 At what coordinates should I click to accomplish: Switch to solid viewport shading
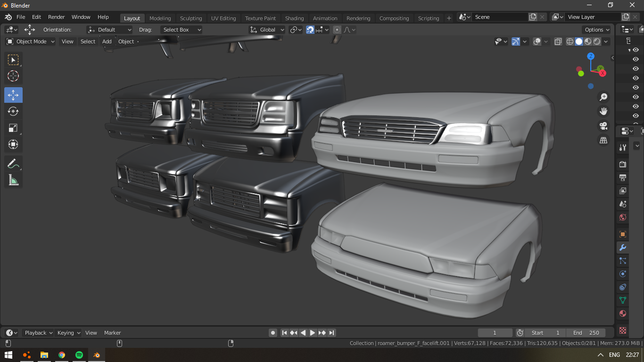[x=579, y=41]
